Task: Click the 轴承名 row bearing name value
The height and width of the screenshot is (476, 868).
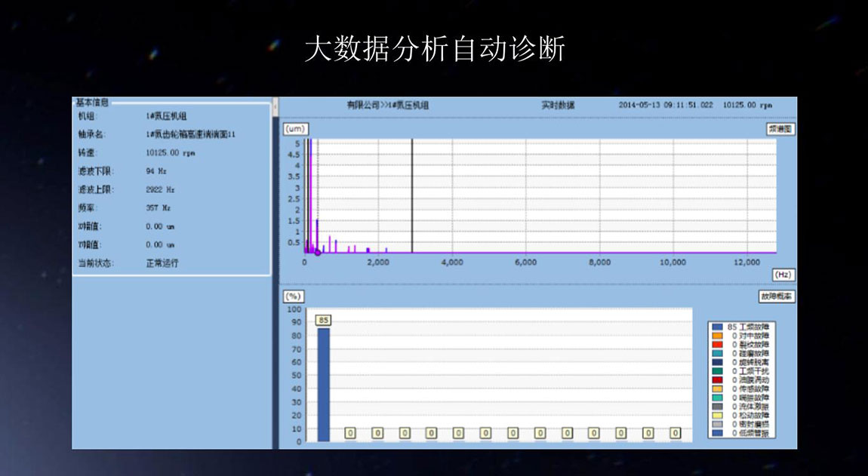Action: [x=190, y=134]
